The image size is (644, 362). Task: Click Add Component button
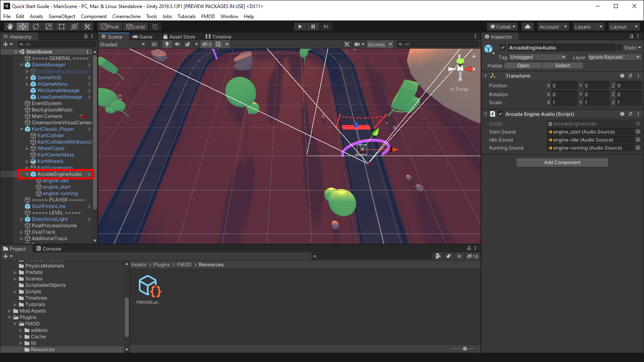(562, 162)
